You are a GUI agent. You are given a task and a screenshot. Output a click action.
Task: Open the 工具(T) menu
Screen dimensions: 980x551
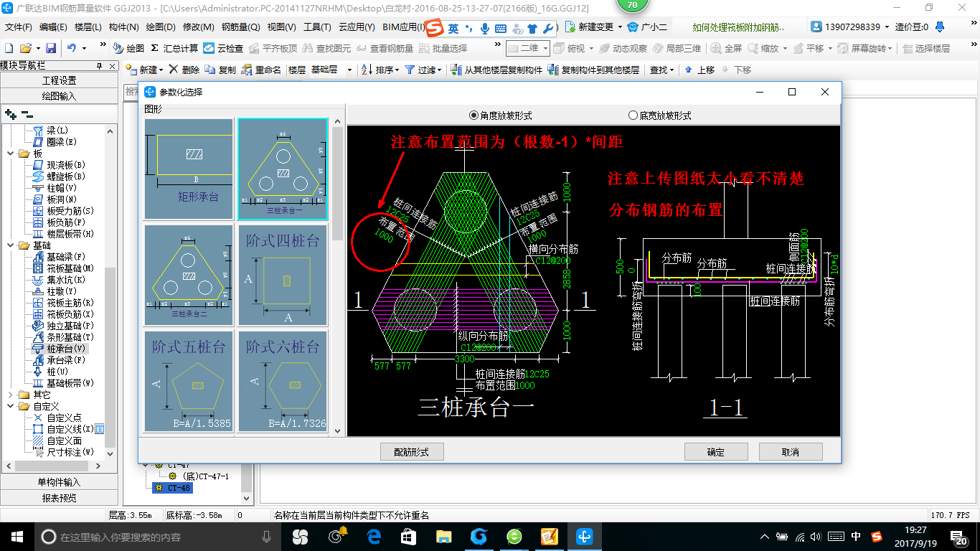(317, 27)
